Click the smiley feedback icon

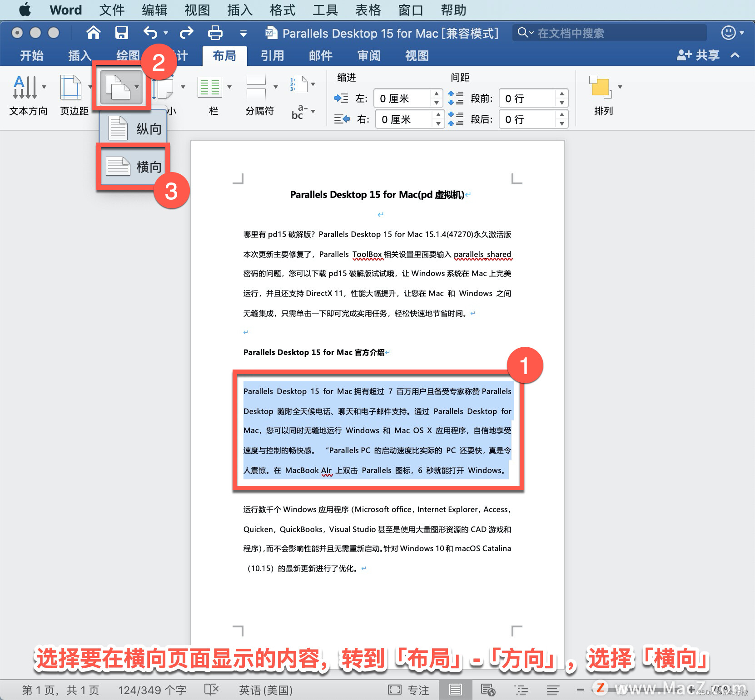[728, 33]
